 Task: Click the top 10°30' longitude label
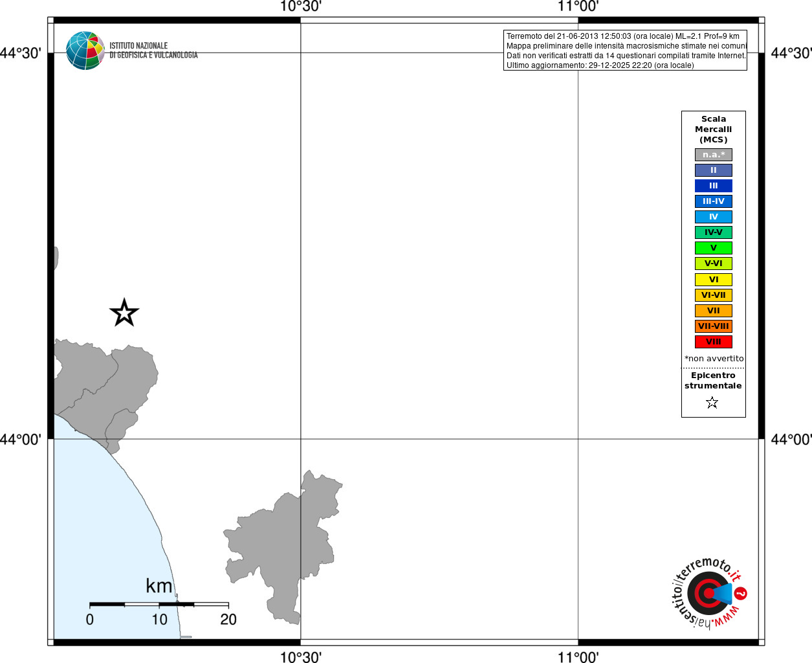pyautogui.click(x=300, y=6)
